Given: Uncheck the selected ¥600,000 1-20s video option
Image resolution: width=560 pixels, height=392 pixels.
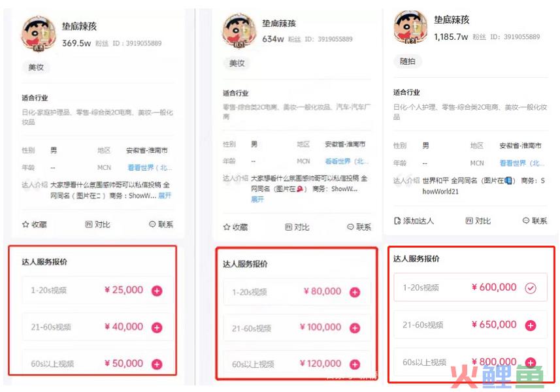Looking at the screenshot, I should tap(531, 288).
